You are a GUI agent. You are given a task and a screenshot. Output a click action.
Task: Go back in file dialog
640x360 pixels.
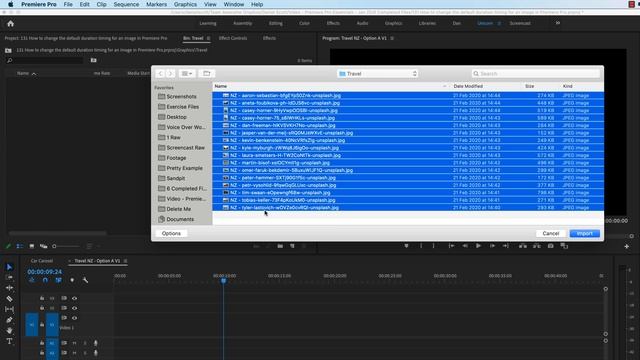[160, 73]
